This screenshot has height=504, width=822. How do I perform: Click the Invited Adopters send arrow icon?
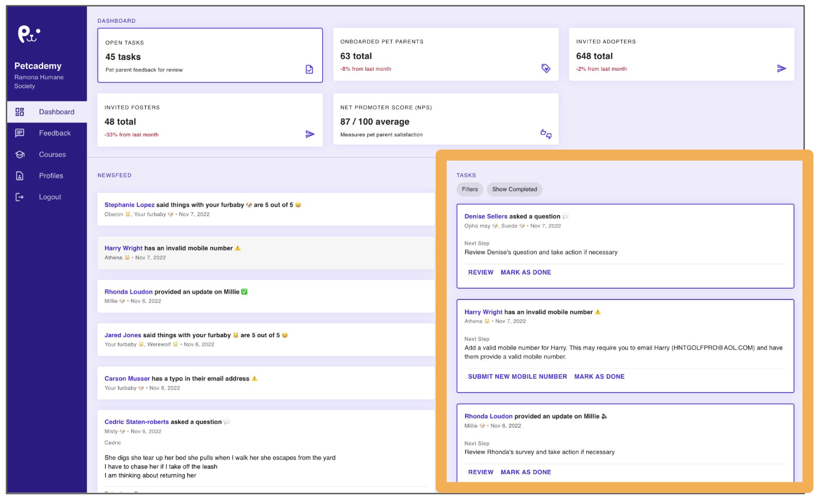(x=781, y=68)
